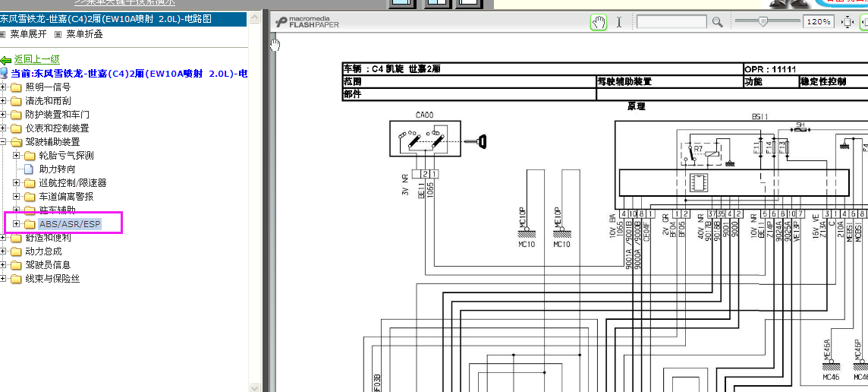This screenshot has height=392, width=868.
Task: Expand the 照明—信号 folder
Action: click(x=3, y=87)
